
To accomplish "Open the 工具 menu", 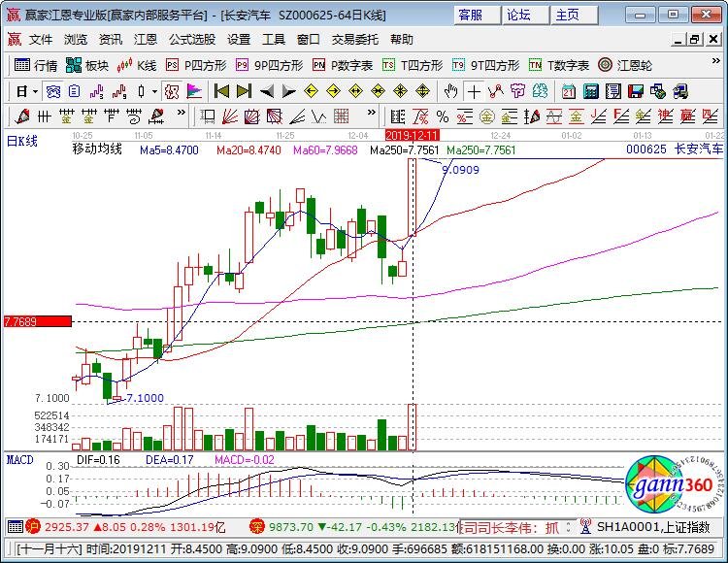I will (274, 40).
